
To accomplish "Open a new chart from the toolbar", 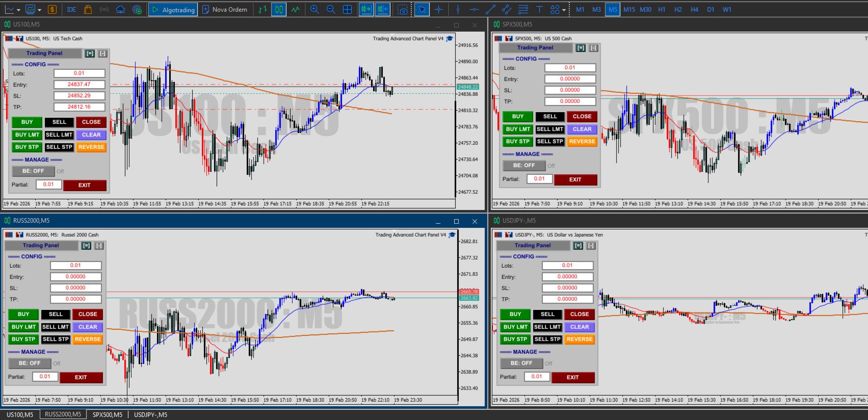I will point(9,10).
